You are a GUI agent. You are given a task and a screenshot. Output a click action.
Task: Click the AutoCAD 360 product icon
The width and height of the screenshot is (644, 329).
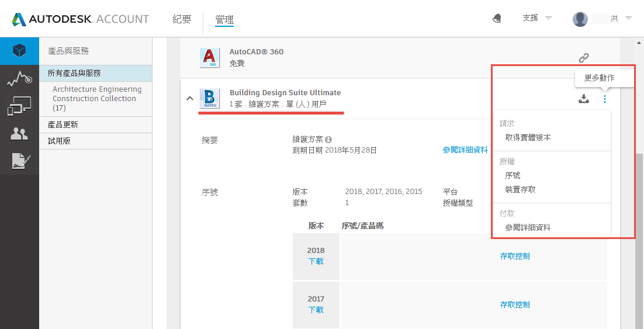[x=210, y=57]
